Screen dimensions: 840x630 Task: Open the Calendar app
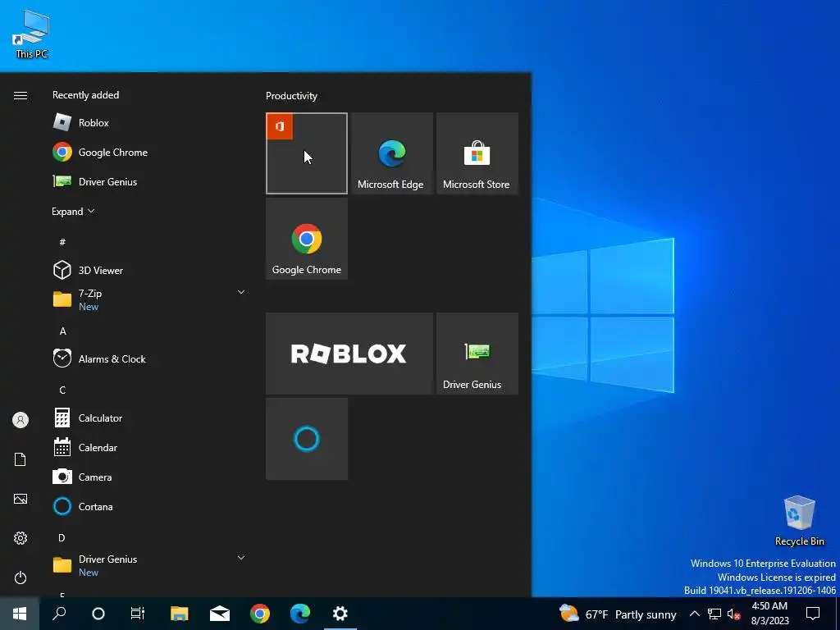click(x=148, y=447)
